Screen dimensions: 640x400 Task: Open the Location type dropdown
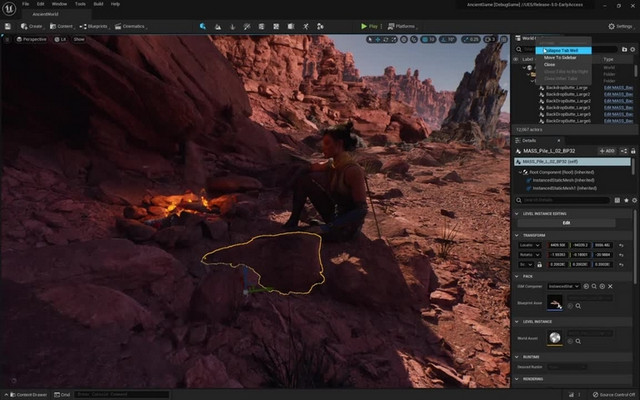coord(529,245)
